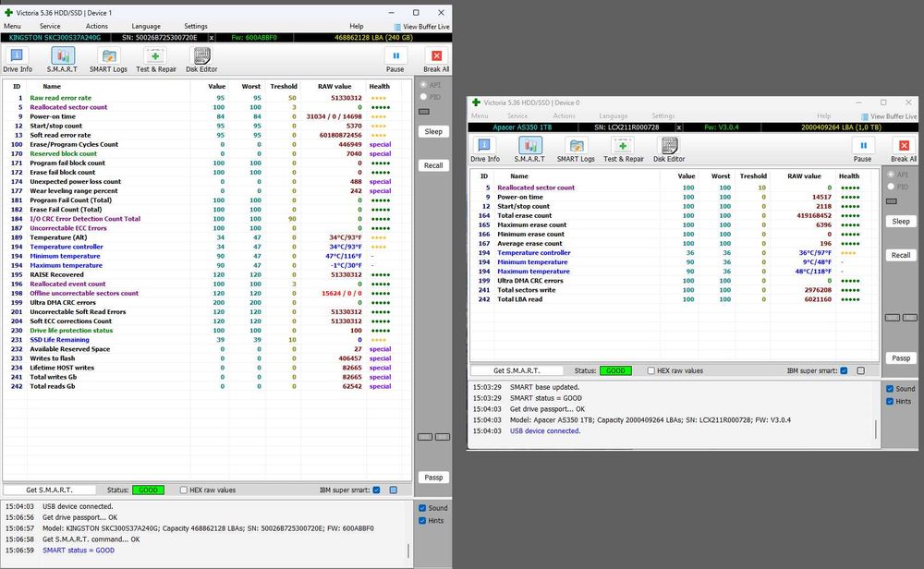Click green GOOD status in Device 0 window
Image resolution: width=924 pixels, height=569 pixels.
tap(615, 370)
